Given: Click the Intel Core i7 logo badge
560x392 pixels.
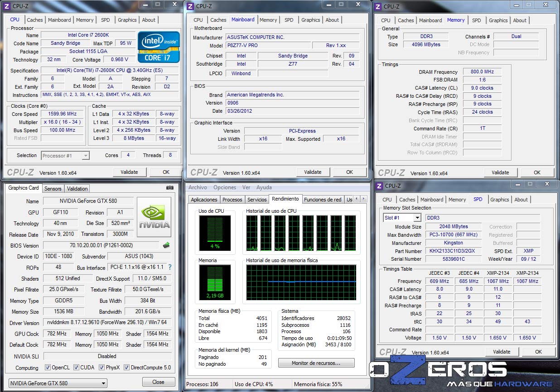Looking at the screenshot, I should click(159, 47).
